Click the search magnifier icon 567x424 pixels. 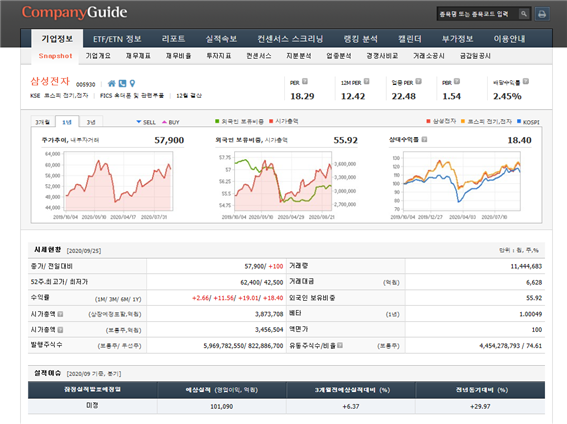pyautogui.click(x=524, y=14)
